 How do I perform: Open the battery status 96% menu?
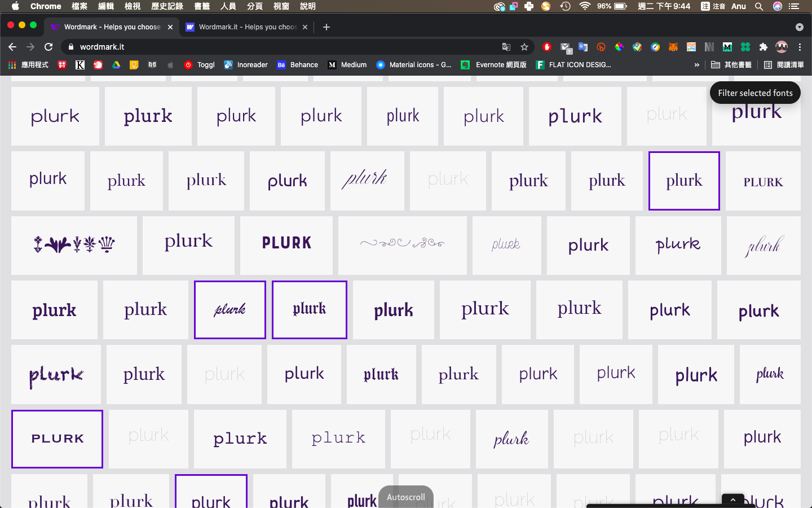(x=612, y=6)
